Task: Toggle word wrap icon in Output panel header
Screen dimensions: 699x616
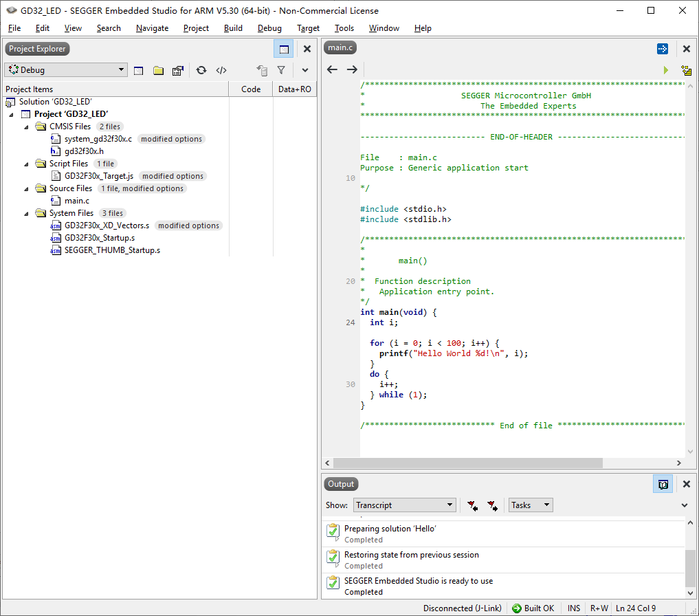Action: pos(663,483)
